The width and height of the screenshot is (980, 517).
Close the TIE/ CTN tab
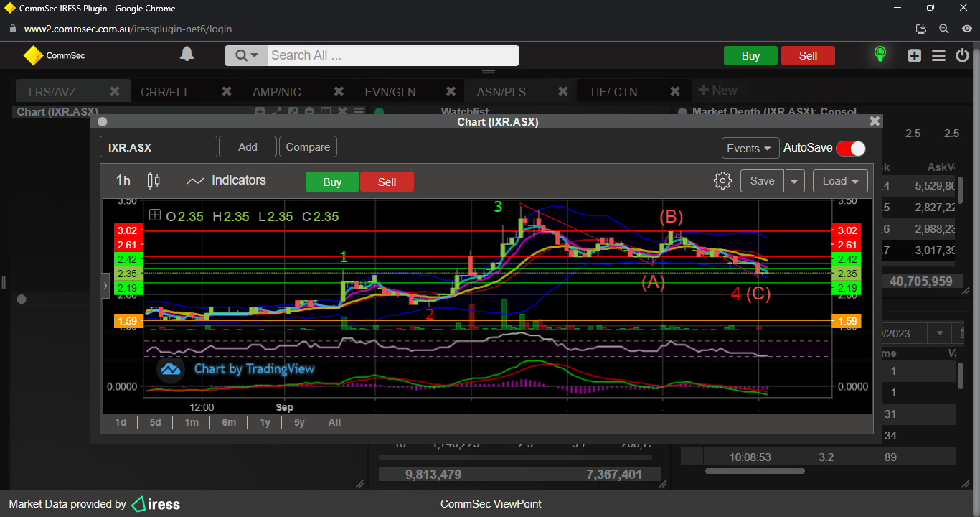674,91
